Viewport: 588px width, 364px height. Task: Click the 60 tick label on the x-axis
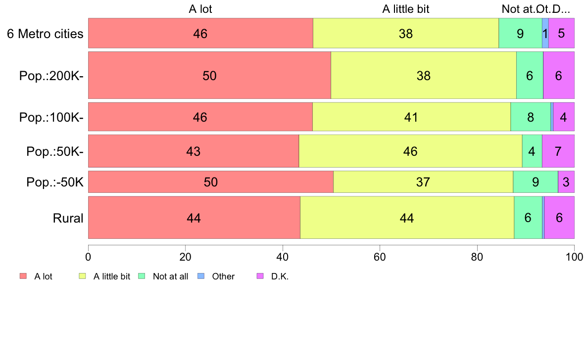pyautogui.click(x=380, y=257)
